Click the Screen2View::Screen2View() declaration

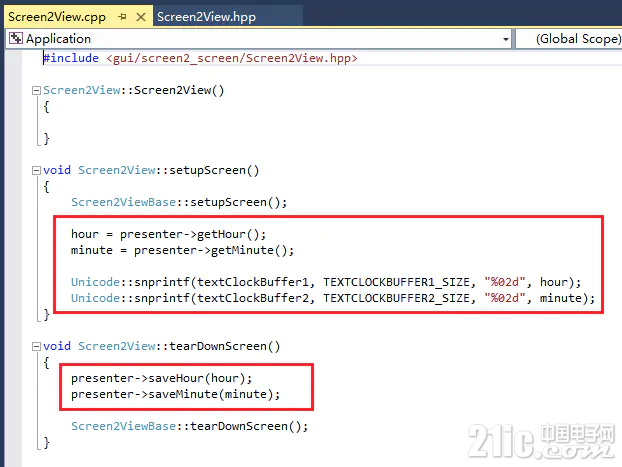pos(134,90)
